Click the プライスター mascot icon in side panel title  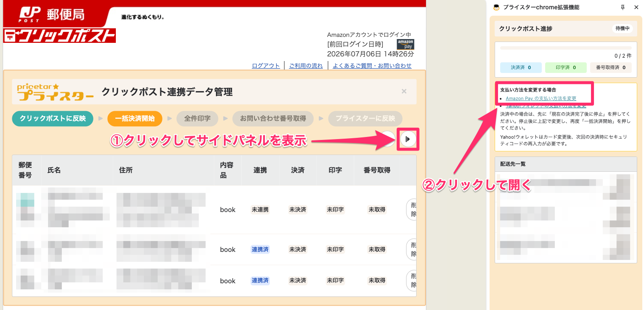pos(496,7)
